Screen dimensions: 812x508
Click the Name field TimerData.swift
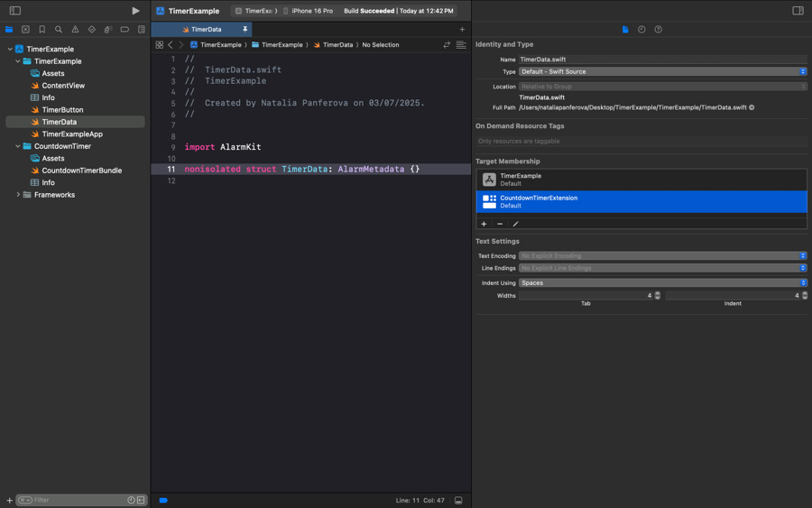pyautogui.click(x=663, y=60)
